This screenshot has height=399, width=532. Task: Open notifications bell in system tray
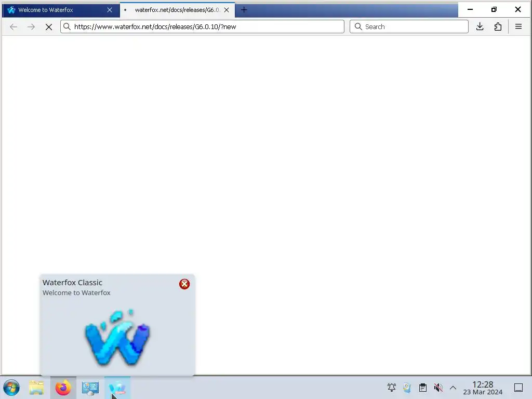(x=392, y=388)
